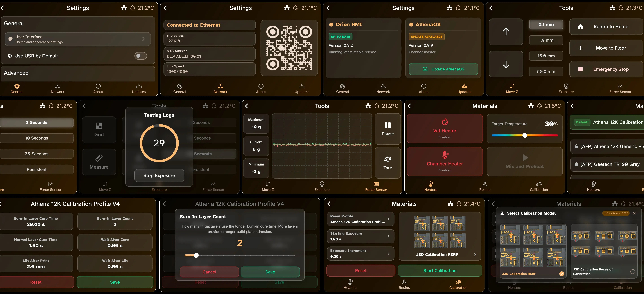Select the 10.0 mm step size
644x294 pixels.
(x=546, y=56)
